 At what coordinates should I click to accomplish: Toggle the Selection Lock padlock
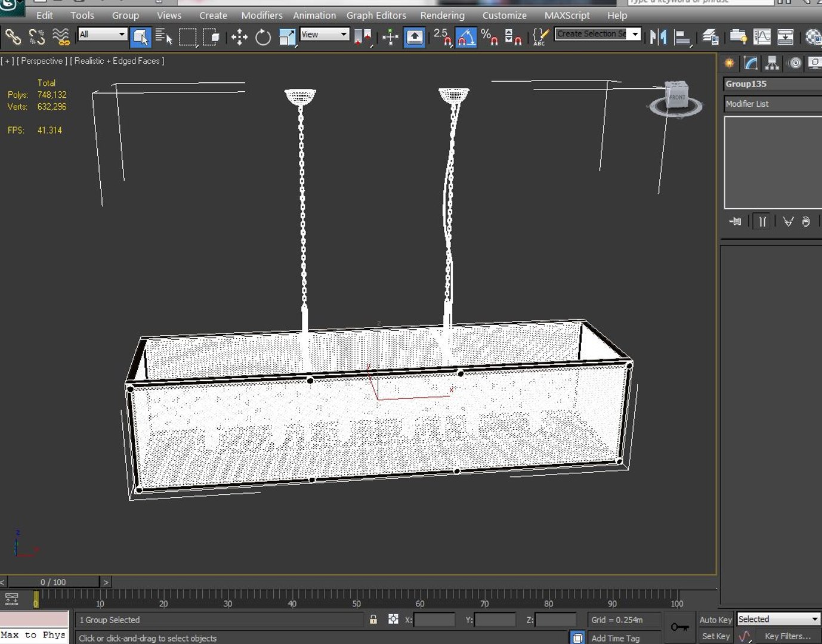click(373, 620)
